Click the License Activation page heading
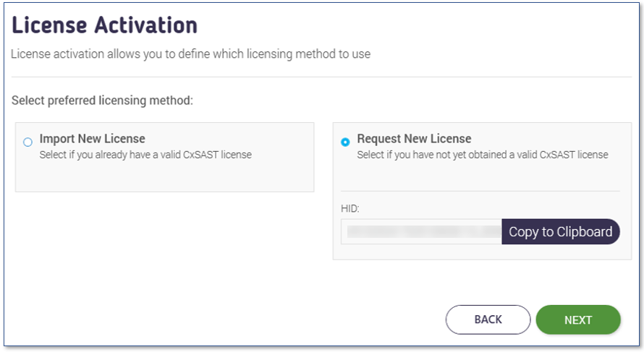This screenshot has height=352, width=644. pyautogui.click(x=104, y=25)
